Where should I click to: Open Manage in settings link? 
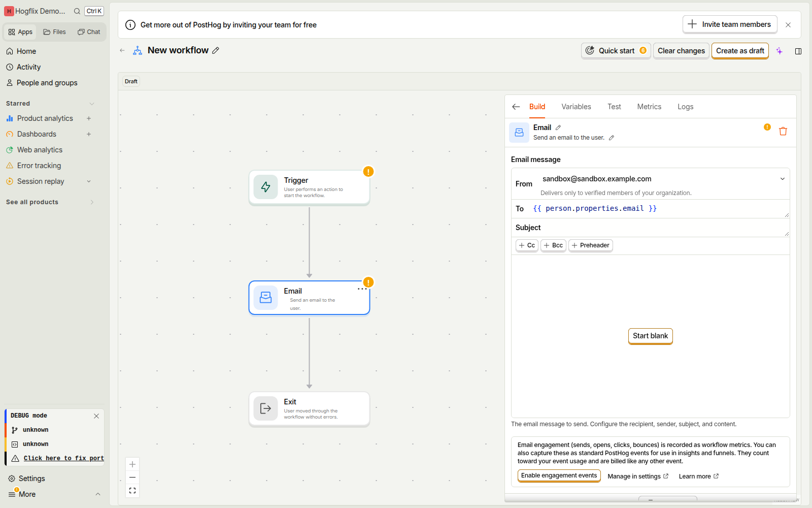tap(638, 477)
